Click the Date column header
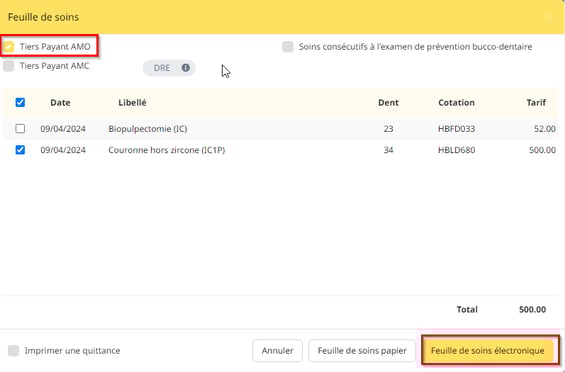Screen dimensions: 565x372 coord(60,103)
